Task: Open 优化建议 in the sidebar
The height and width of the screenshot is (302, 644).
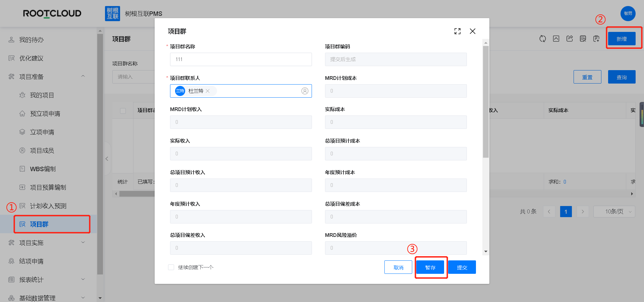Action: point(31,58)
